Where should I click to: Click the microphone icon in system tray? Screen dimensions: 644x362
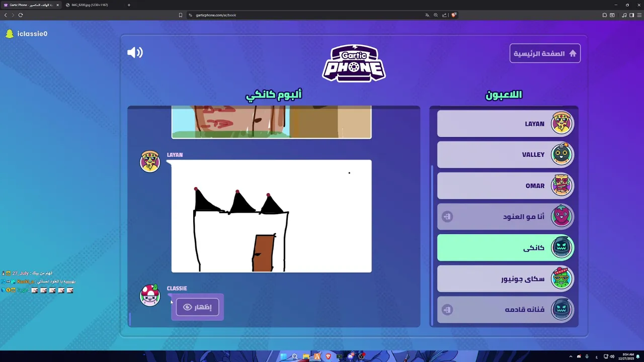(x=587, y=356)
